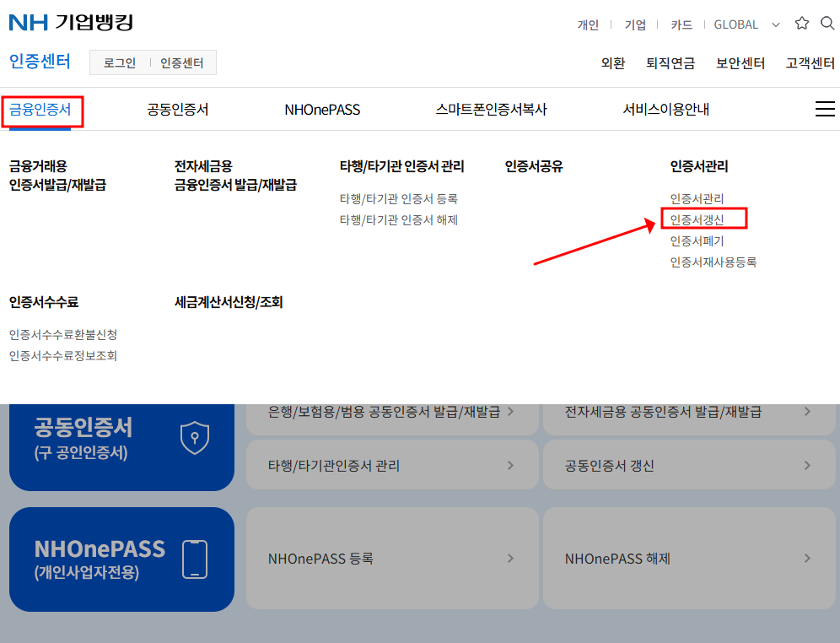Open 전자세금용 공동인증서 발급/재발급 tile

point(689,419)
